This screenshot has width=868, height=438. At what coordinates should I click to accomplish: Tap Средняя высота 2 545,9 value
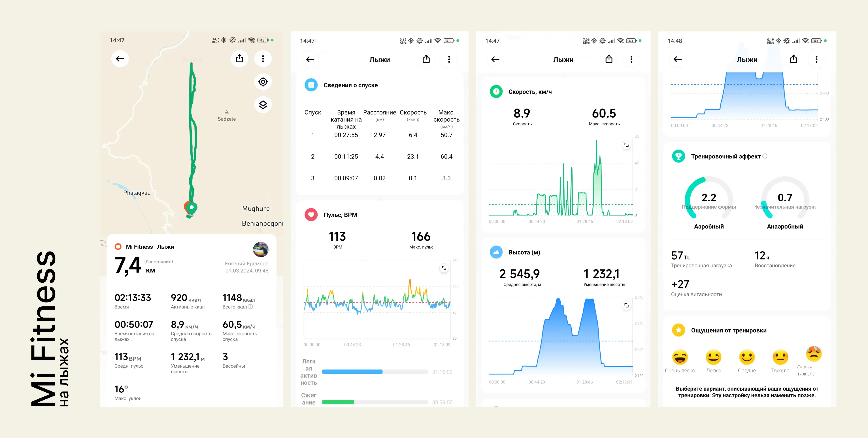[x=519, y=274]
